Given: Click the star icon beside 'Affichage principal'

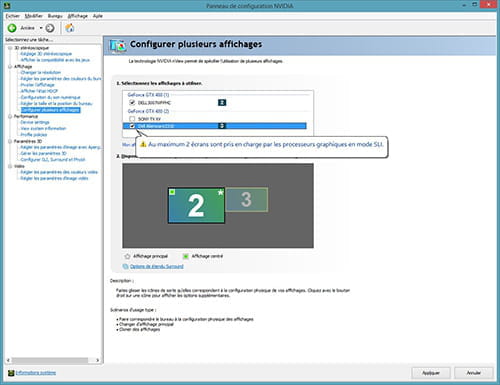Looking at the screenshot, I should coord(127,256).
